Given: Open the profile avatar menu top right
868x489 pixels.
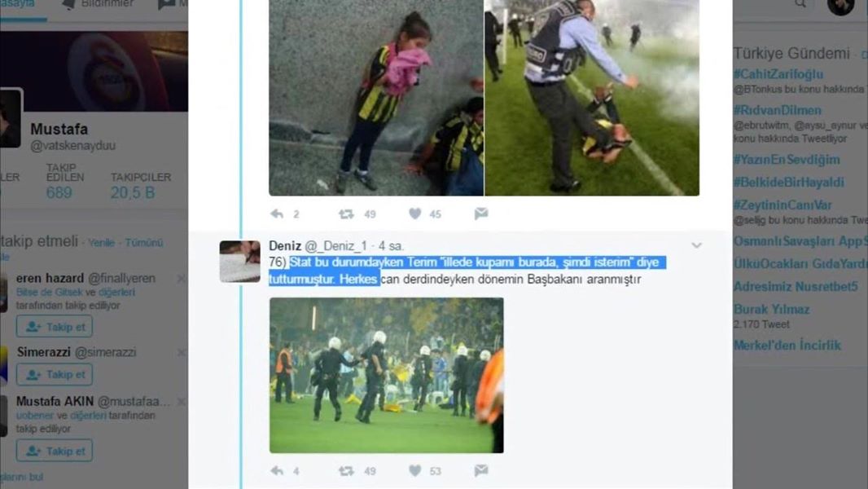Looking at the screenshot, I should (x=840, y=6).
